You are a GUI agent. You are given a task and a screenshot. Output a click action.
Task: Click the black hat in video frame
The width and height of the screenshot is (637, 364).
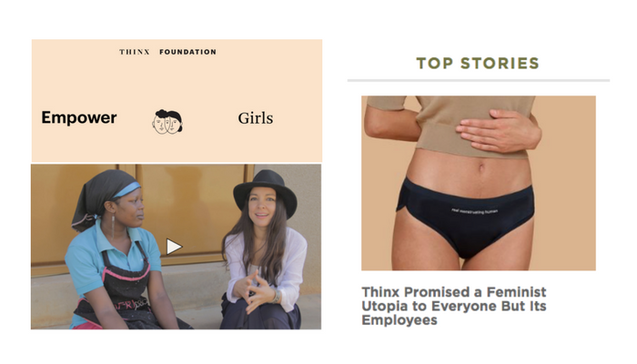pyautogui.click(x=266, y=190)
